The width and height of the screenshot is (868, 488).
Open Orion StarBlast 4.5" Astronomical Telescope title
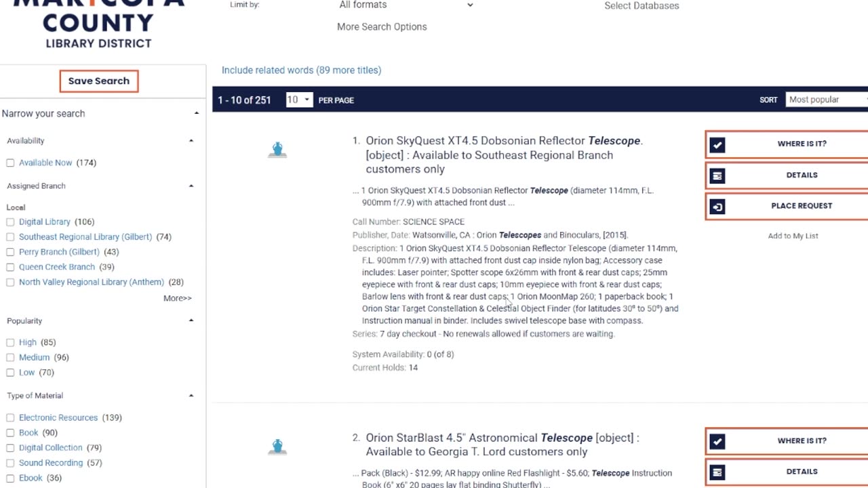[502, 445]
